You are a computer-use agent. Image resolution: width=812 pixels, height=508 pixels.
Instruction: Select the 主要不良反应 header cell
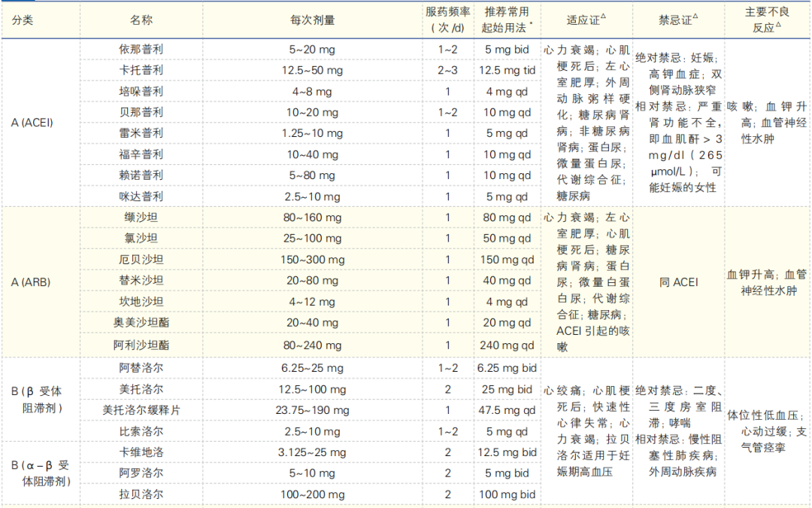[766, 20]
